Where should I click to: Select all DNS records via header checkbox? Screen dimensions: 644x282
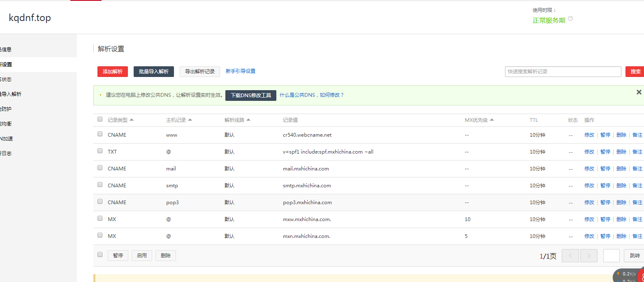[x=100, y=119]
